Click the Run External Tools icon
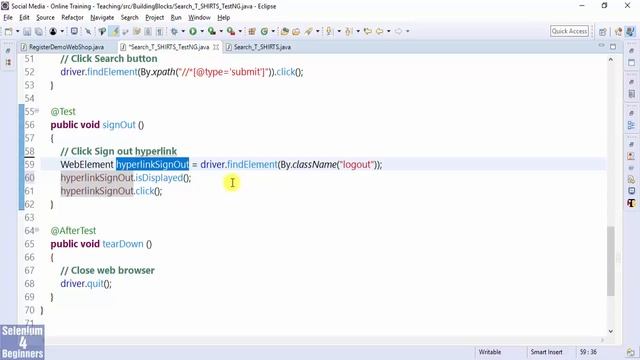This screenshot has height=360, width=640. [231, 31]
